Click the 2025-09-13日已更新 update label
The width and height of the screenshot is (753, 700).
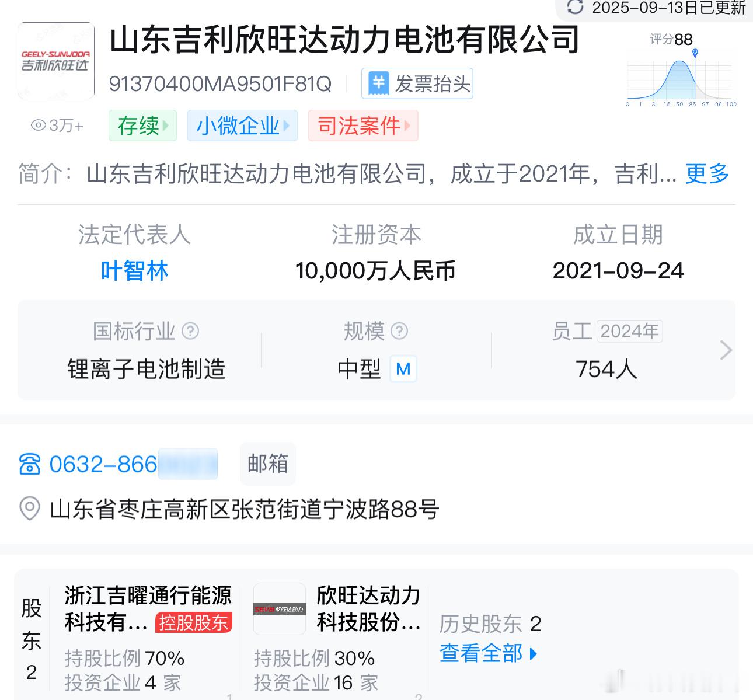[x=669, y=8]
